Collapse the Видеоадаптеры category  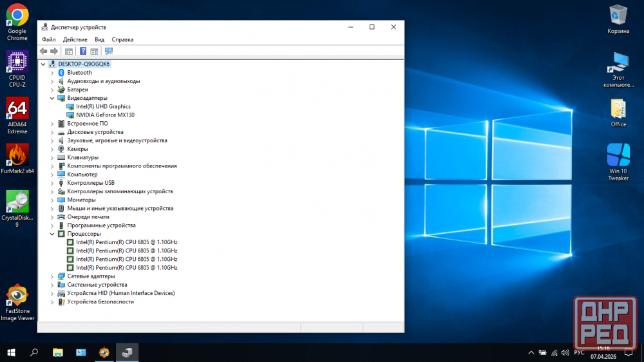click(52, 98)
